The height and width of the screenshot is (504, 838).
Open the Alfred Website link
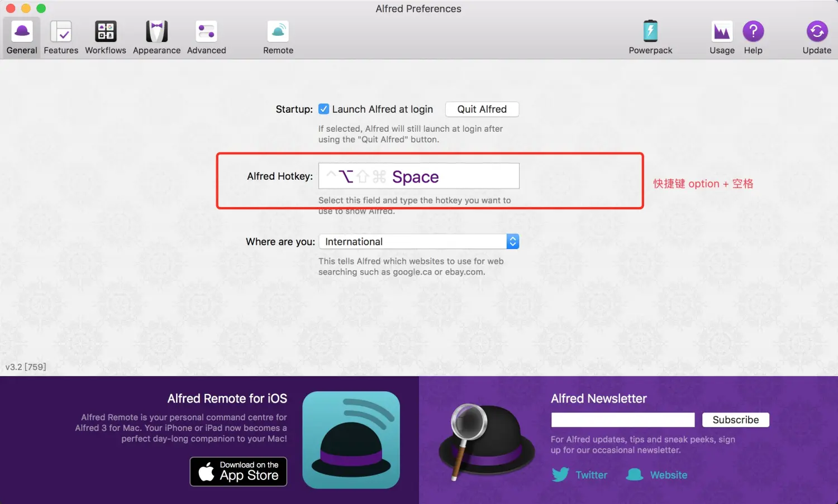coord(669,475)
